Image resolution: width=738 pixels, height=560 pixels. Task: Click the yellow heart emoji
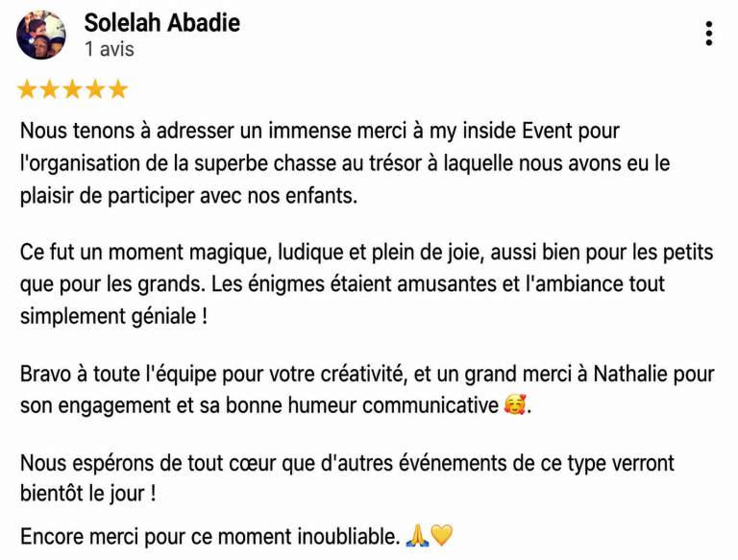tap(441, 536)
